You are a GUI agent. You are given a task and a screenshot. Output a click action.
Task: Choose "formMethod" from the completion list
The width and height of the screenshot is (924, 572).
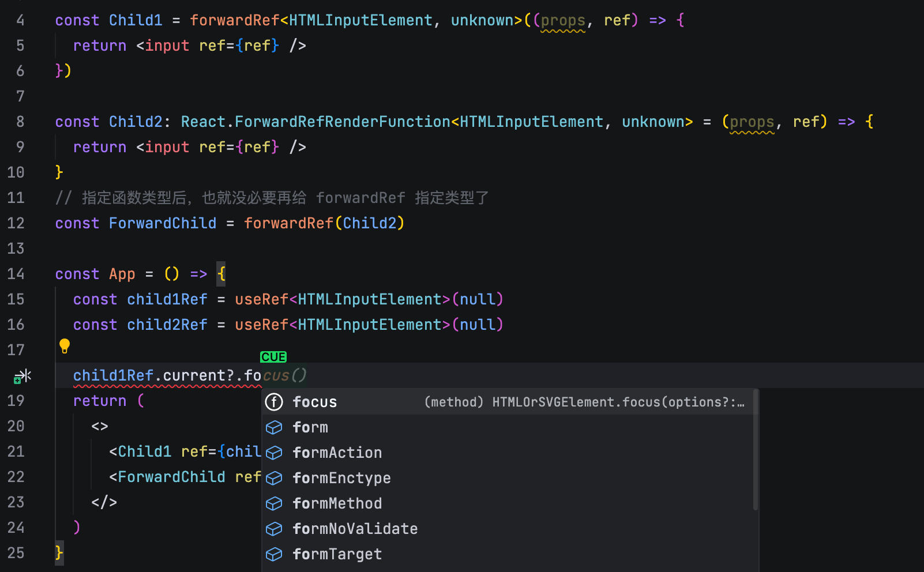[337, 503]
